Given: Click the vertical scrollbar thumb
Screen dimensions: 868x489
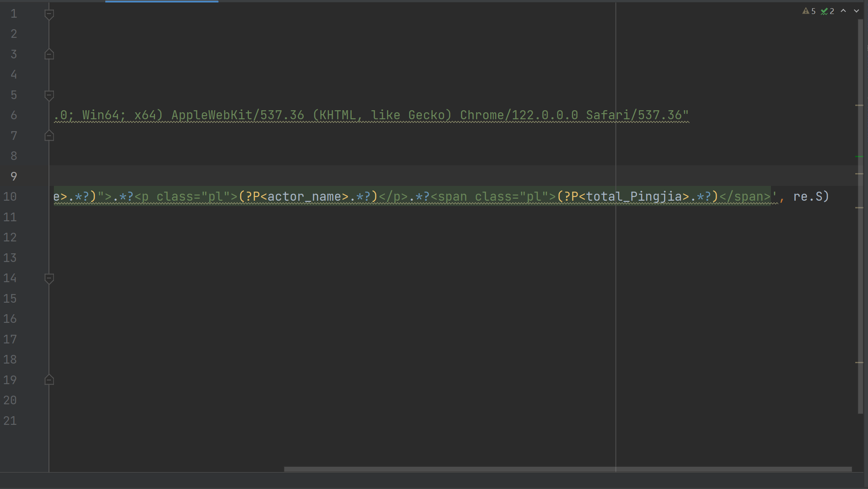Looking at the screenshot, I should pyautogui.click(x=860, y=216).
